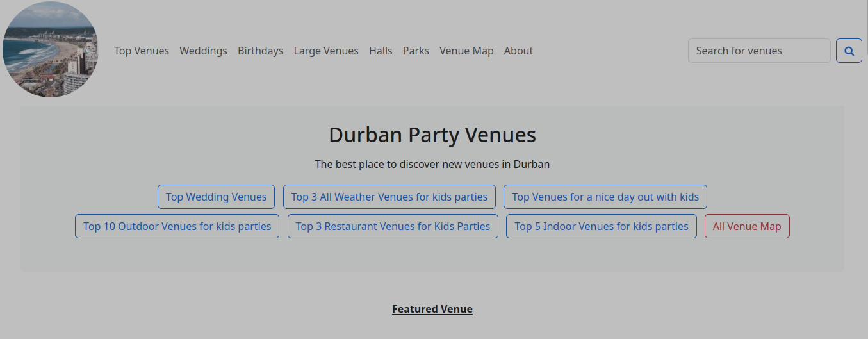Viewport: 868px width, 339px height.
Task: Select Top Venues for nice day out
Action: tap(605, 197)
